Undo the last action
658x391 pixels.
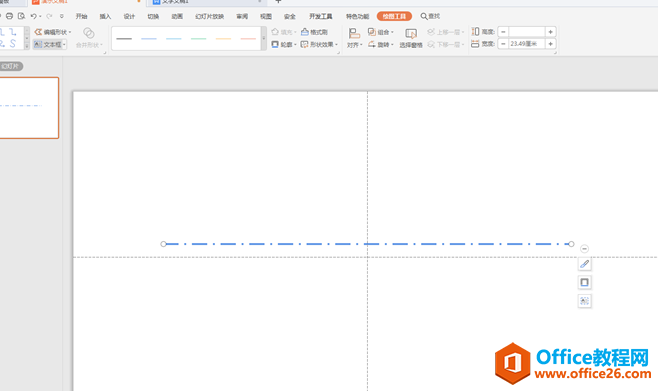pos(34,16)
